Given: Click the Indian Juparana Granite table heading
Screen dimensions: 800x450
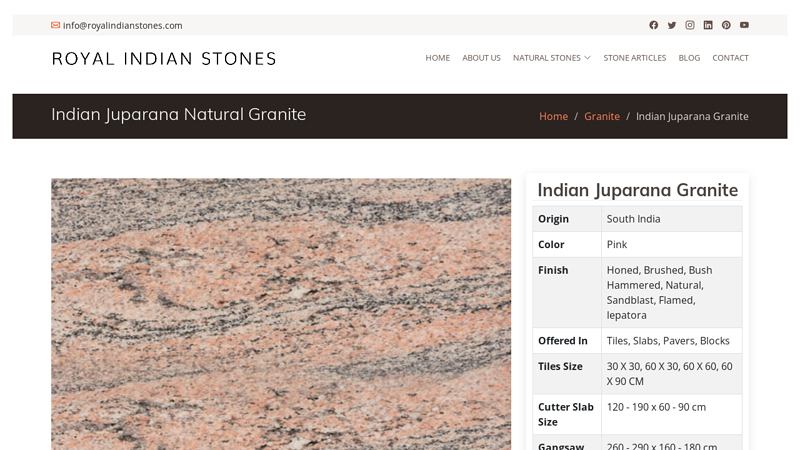Looking at the screenshot, I should [638, 190].
